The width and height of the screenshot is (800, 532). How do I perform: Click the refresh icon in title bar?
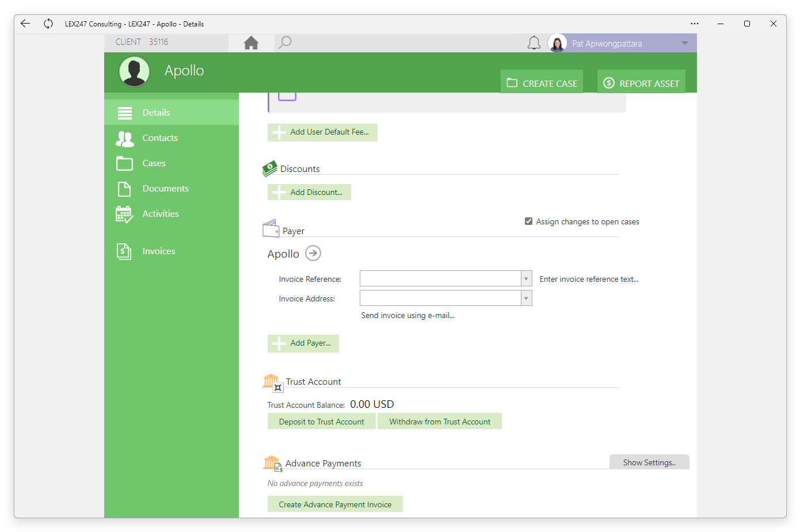click(48, 24)
